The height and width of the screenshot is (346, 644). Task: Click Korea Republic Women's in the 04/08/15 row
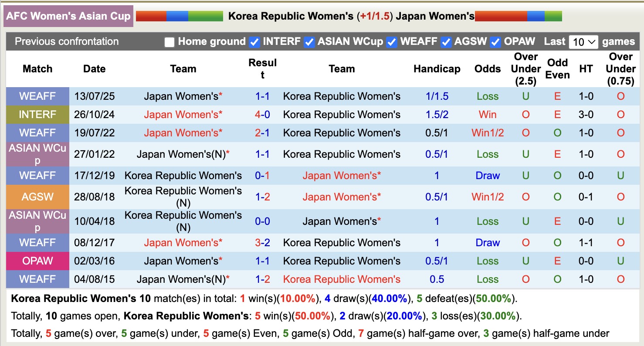(342, 279)
